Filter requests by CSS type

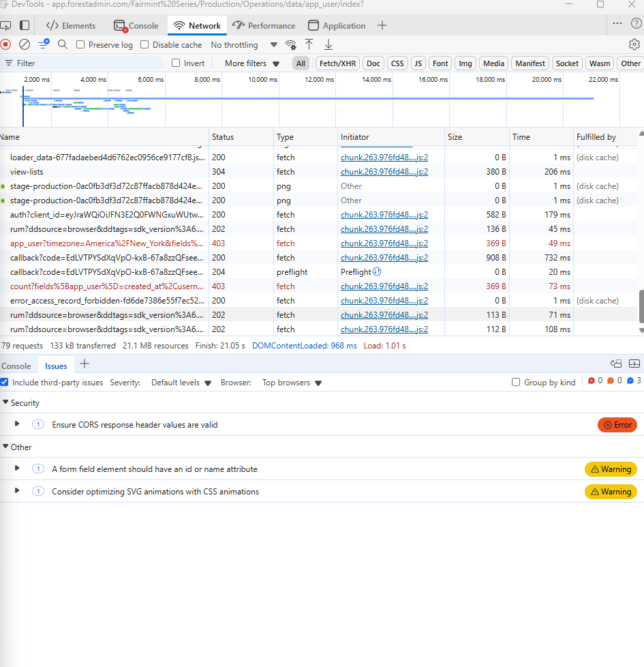[x=397, y=63]
